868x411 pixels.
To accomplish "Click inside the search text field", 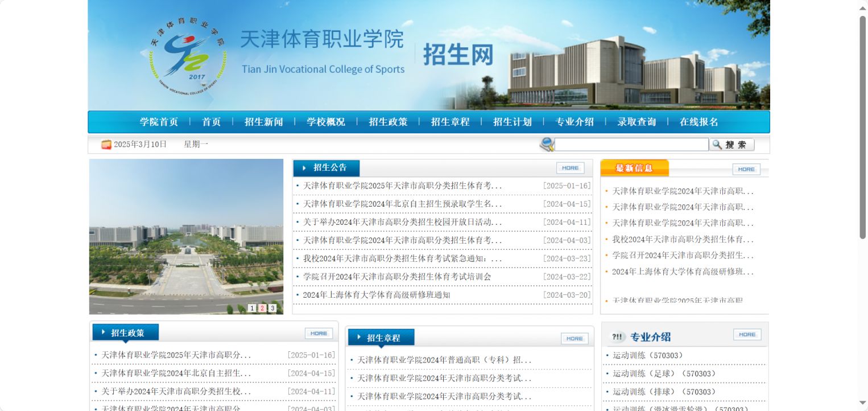I will pos(631,145).
